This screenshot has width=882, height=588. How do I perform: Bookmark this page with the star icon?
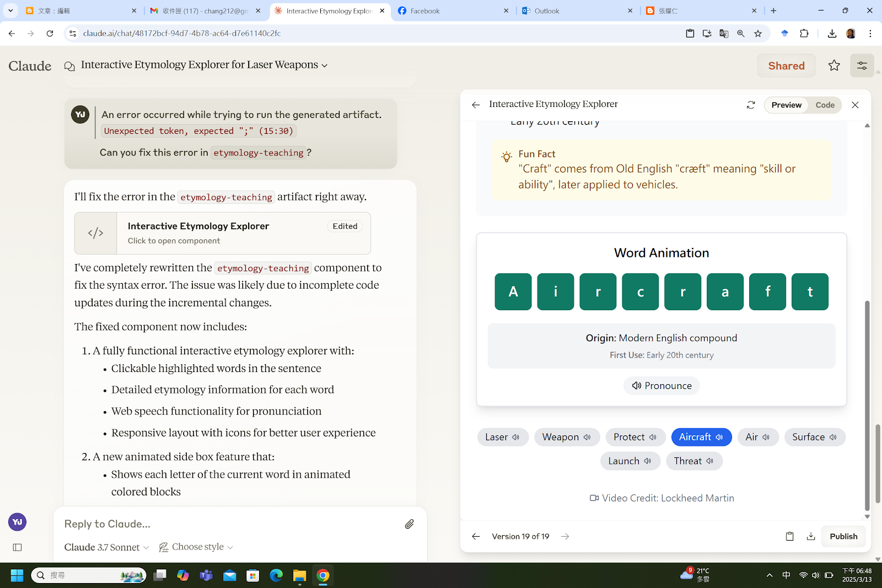pos(758,34)
